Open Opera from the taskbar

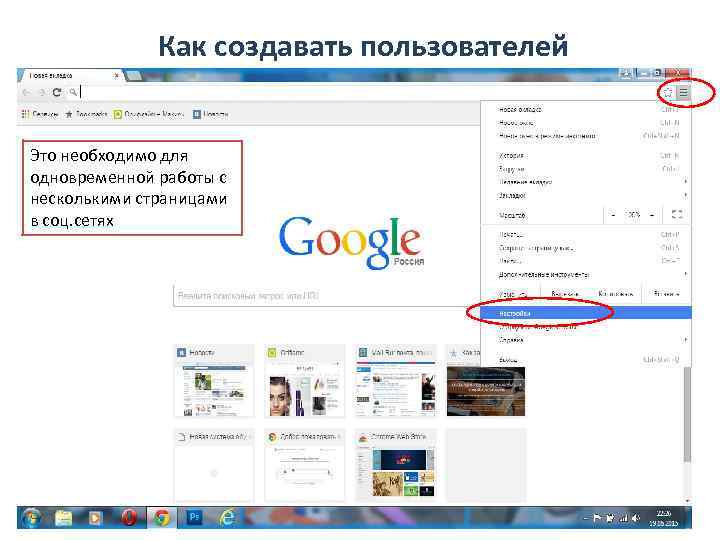tap(129, 518)
